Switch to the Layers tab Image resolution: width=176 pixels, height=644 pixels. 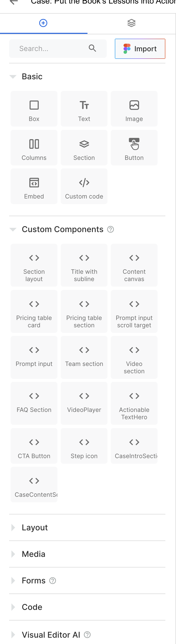point(131,23)
